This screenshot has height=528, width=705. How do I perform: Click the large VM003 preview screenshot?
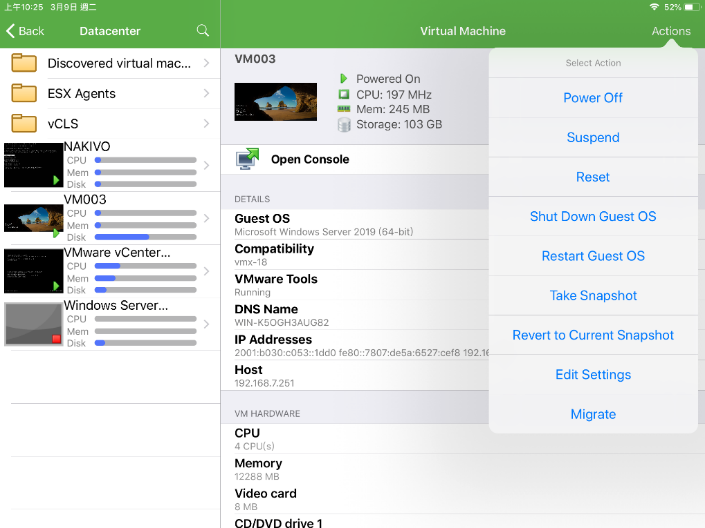[x=276, y=102]
